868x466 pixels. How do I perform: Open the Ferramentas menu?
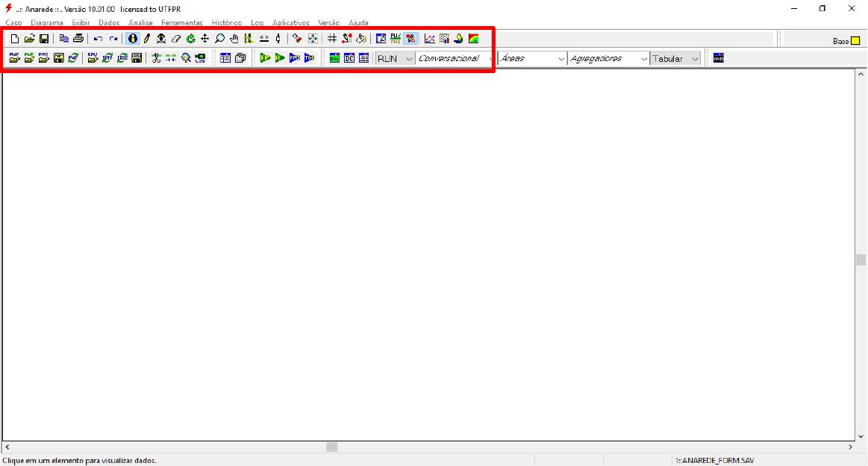(x=181, y=23)
